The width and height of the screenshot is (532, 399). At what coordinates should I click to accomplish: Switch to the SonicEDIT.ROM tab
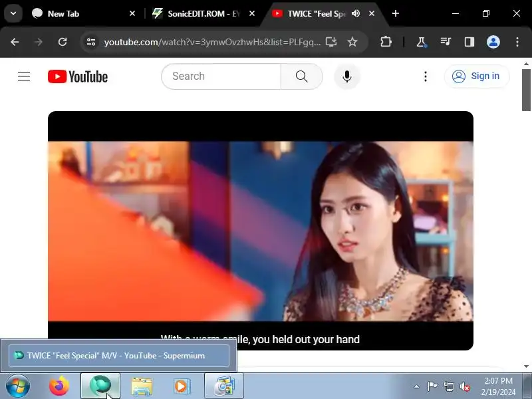[203, 13]
